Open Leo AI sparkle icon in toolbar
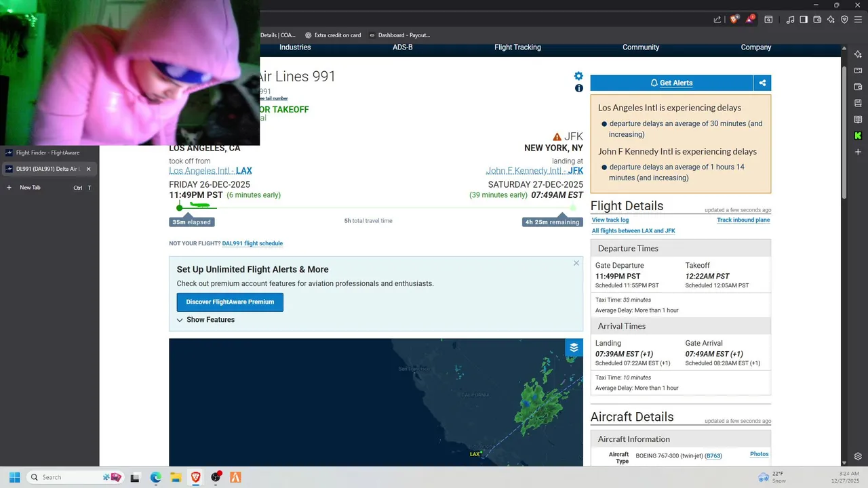 831,20
